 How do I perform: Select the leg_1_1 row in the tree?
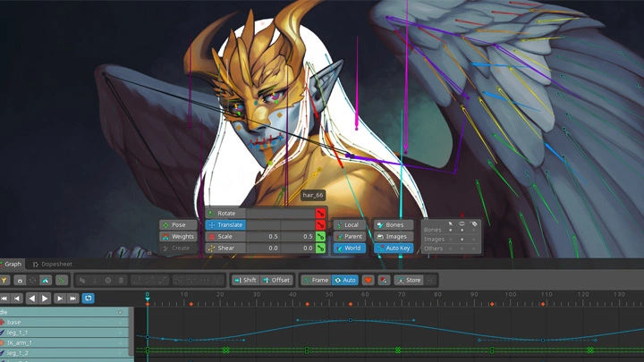64,333
